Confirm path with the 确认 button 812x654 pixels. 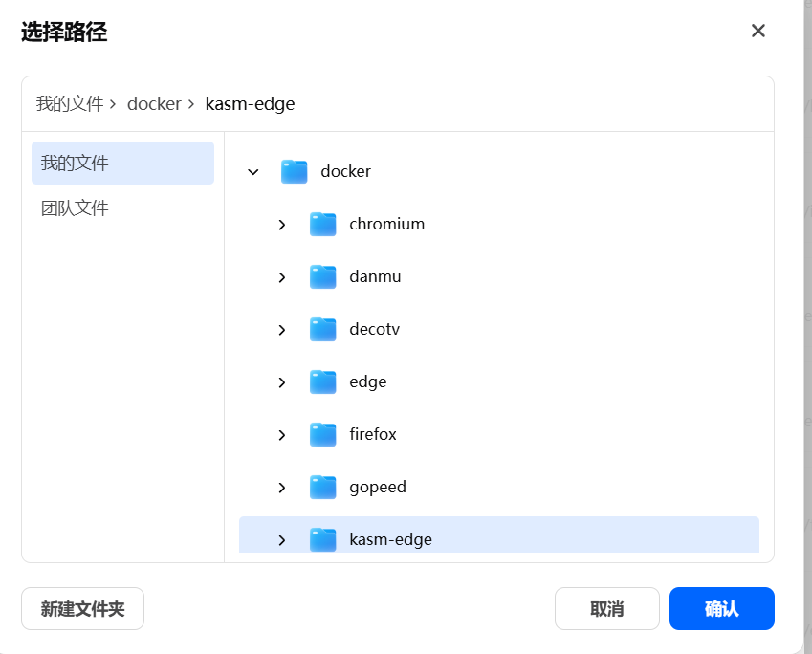click(721, 609)
